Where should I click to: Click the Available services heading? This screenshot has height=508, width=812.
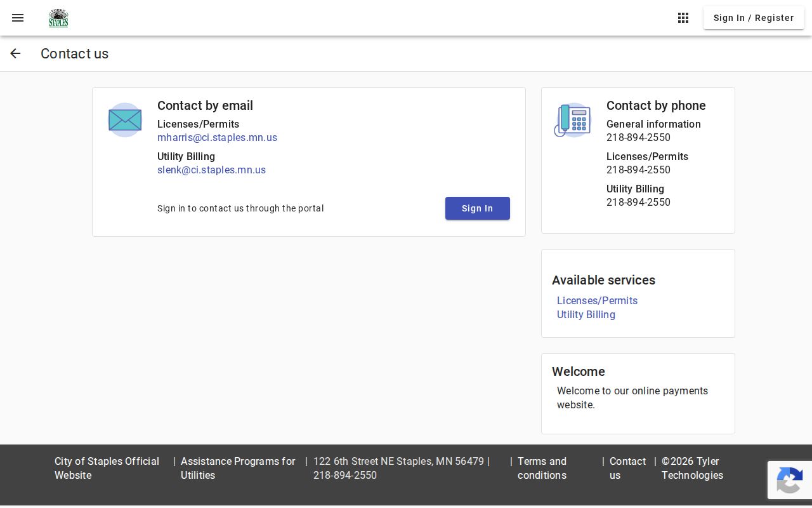click(603, 281)
